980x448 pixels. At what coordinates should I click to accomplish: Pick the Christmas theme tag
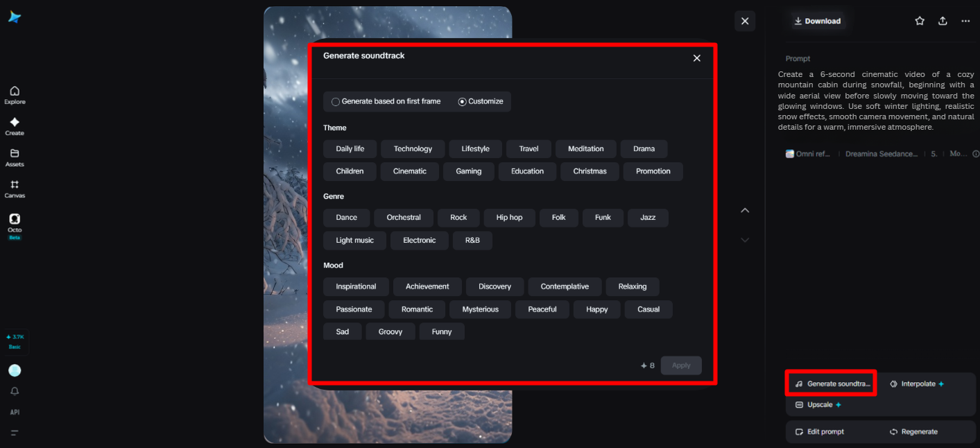(590, 171)
